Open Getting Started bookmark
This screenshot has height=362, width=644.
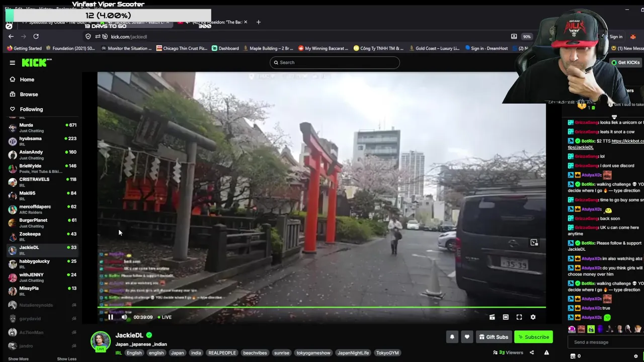click(x=24, y=48)
